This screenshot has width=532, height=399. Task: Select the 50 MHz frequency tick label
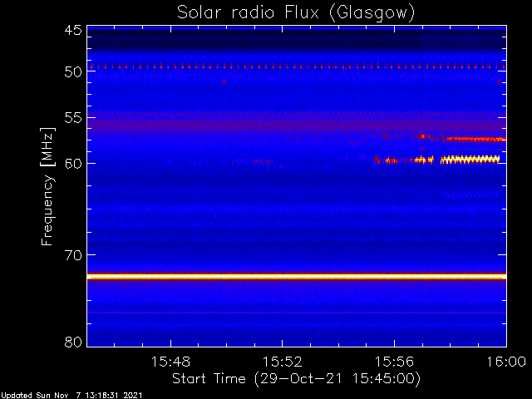[x=73, y=72]
